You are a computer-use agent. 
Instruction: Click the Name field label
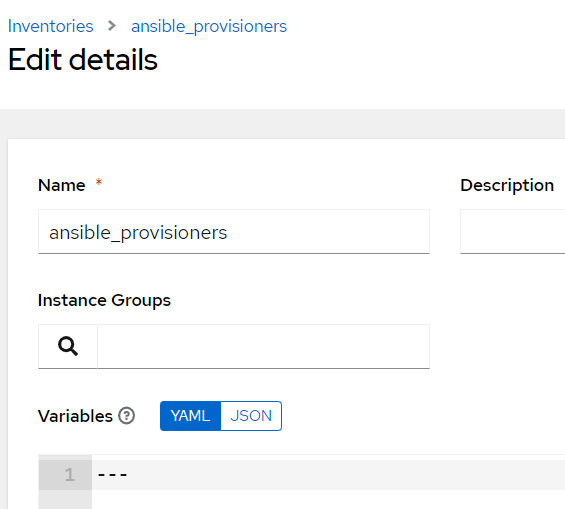pos(62,185)
